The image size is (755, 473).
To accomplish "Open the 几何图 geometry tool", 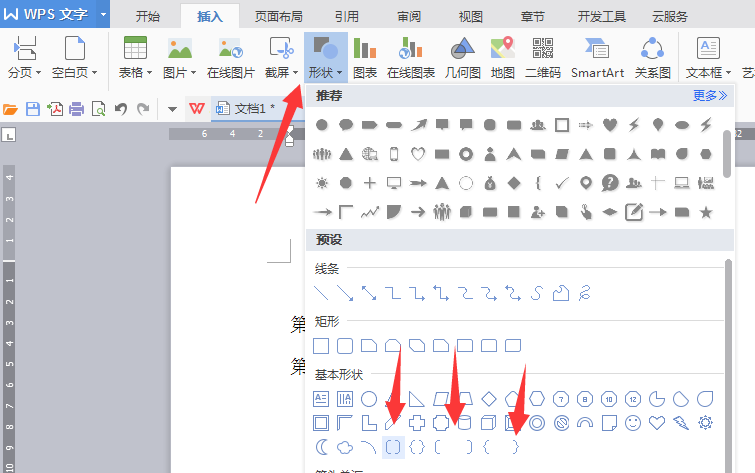I will pyautogui.click(x=463, y=57).
